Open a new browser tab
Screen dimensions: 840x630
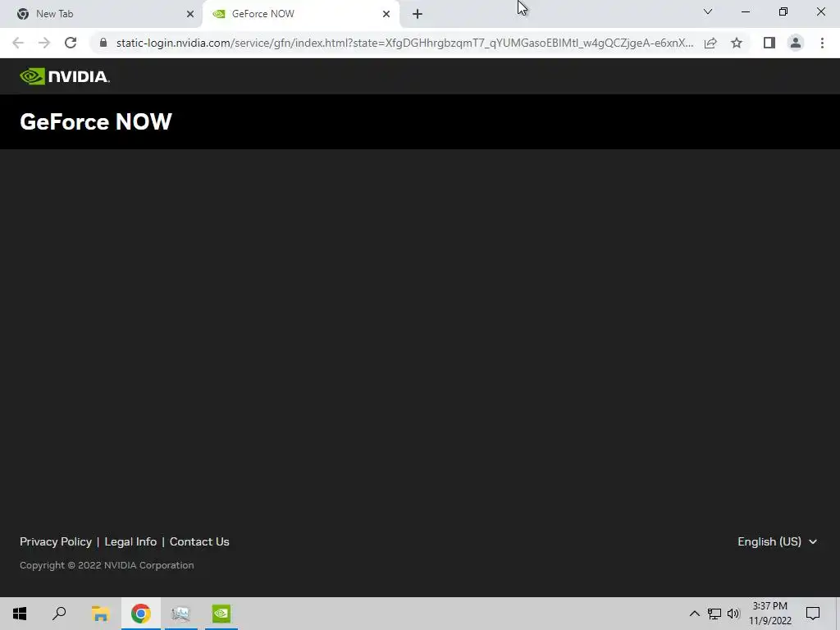(418, 14)
